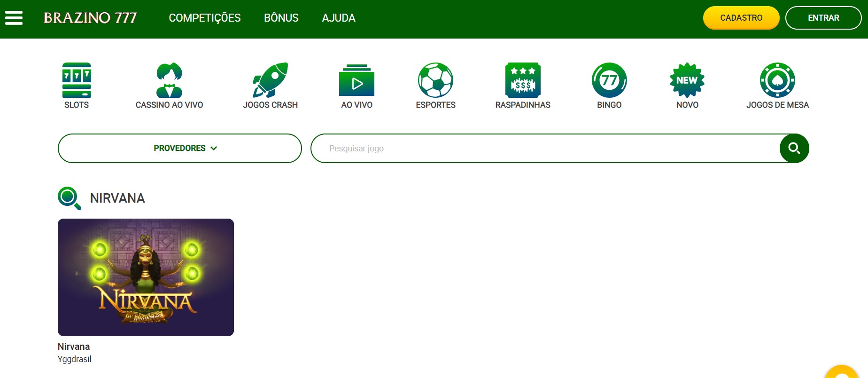Click the Entrar button
The image size is (868, 378).
823,18
